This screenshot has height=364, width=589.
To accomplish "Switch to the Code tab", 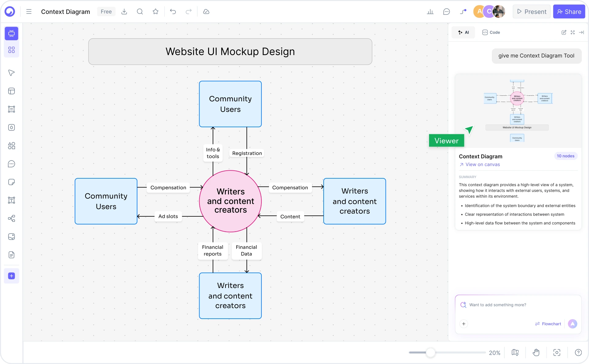I will [x=491, y=32].
